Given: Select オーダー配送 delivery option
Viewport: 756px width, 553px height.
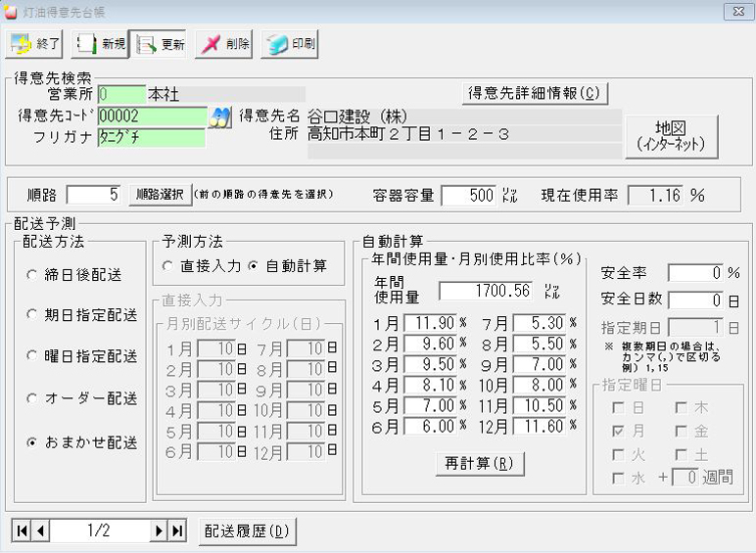Looking at the screenshot, I should pyautogui.click(x=33, y=399).
